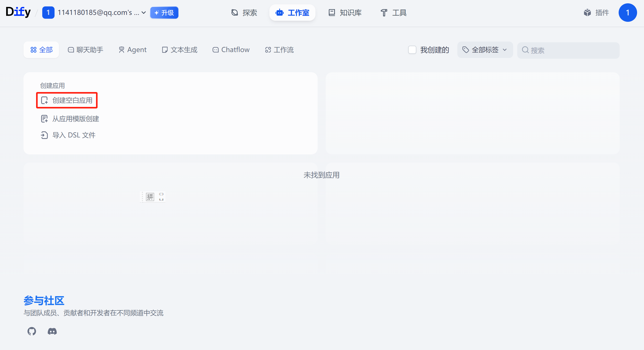Click the 升级 upgrade button

pos(164,13)
